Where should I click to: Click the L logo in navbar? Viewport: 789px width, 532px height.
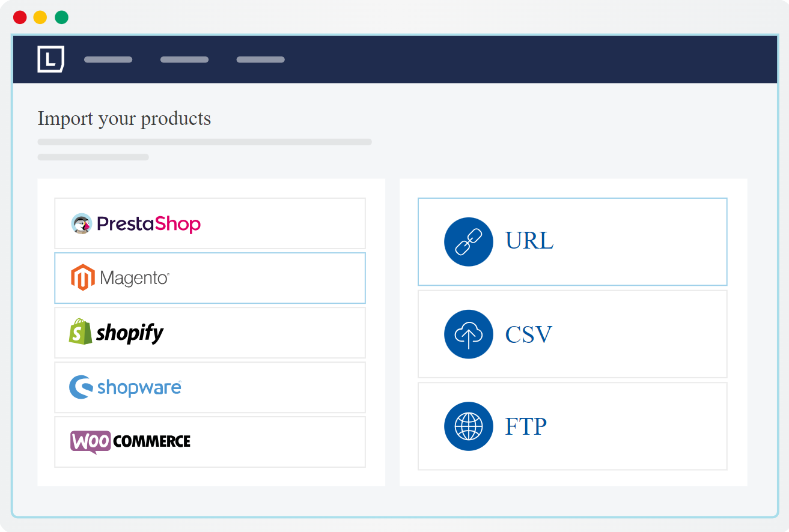51,59
